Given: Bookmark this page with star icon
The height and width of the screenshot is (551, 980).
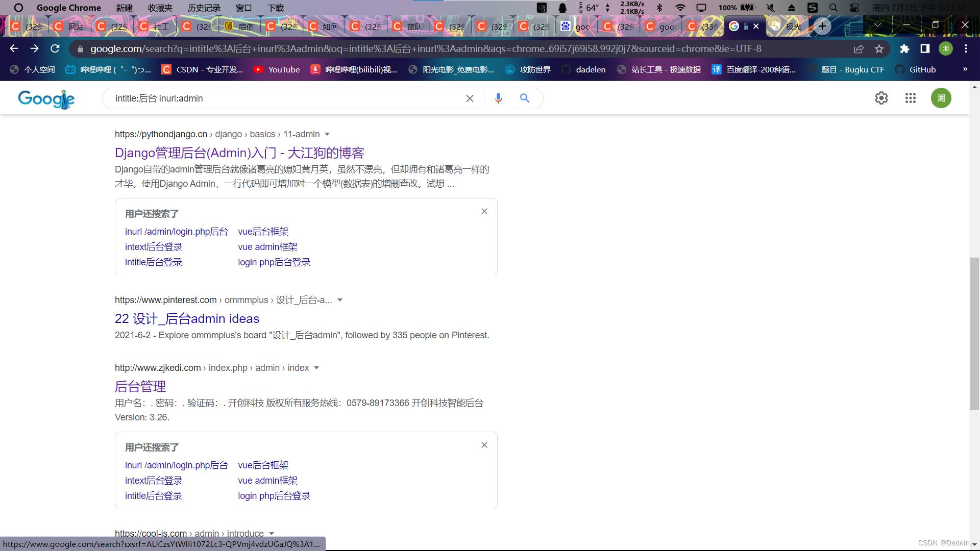Looking at the screenshot, I should click(x=879, y=49).
